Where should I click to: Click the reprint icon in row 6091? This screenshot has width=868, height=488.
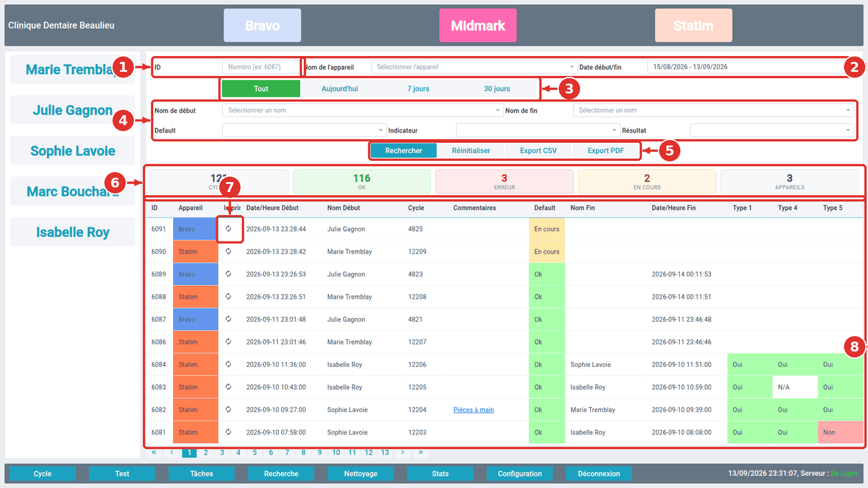coord(228,229)
